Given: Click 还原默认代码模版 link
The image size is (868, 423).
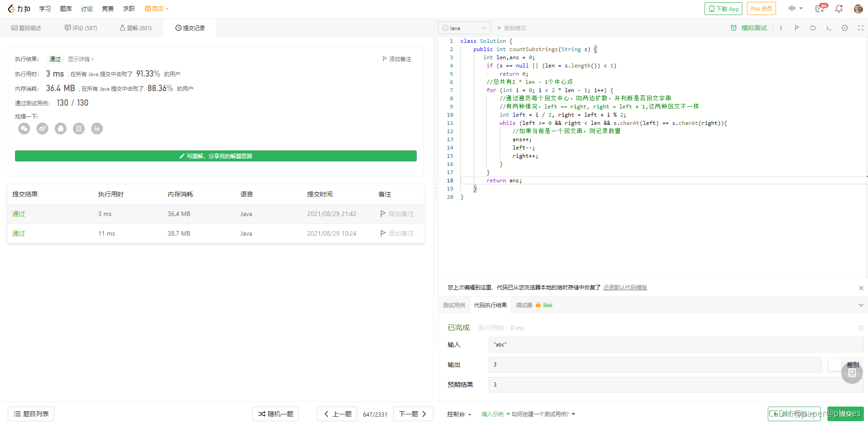Looking at the screenshot, I should pos(625,288).
